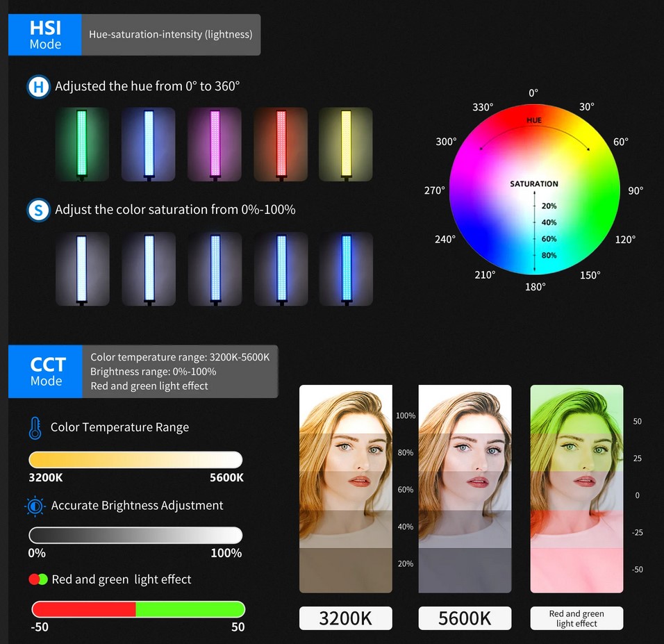Click the 5600K label button
This screenshot has height=644, width=664.
tap(465, 618)
